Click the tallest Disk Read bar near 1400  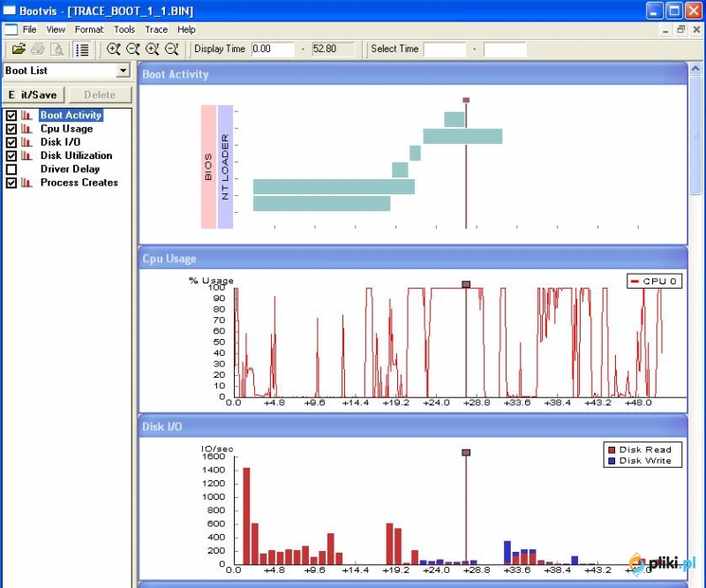point(246,516)
